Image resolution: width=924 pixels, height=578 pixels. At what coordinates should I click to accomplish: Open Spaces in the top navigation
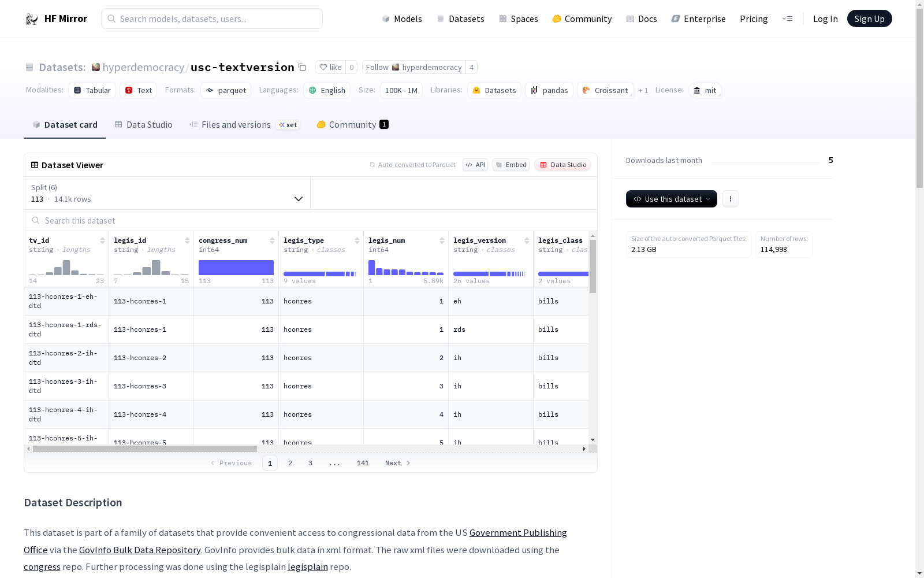519,18
